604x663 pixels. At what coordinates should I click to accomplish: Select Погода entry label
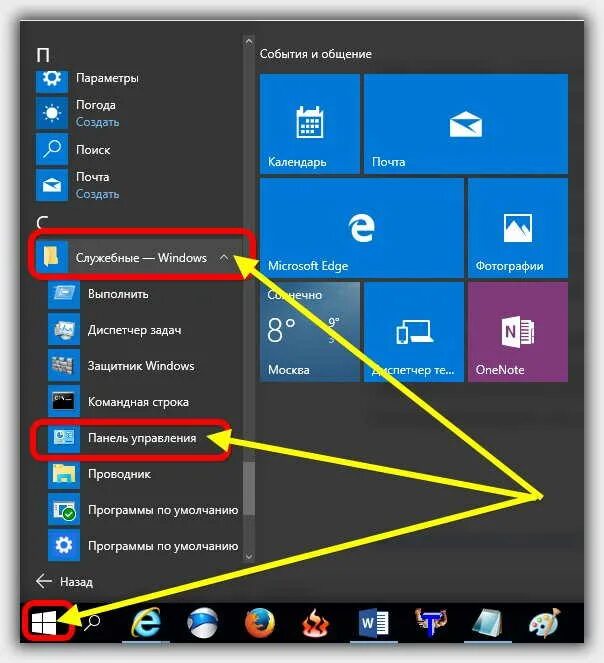96,105
